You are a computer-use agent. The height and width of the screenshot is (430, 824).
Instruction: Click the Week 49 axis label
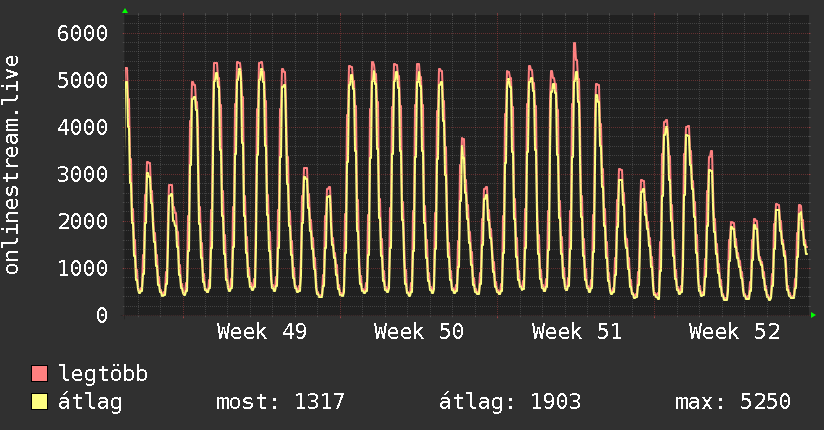click(x=262, y=332)
